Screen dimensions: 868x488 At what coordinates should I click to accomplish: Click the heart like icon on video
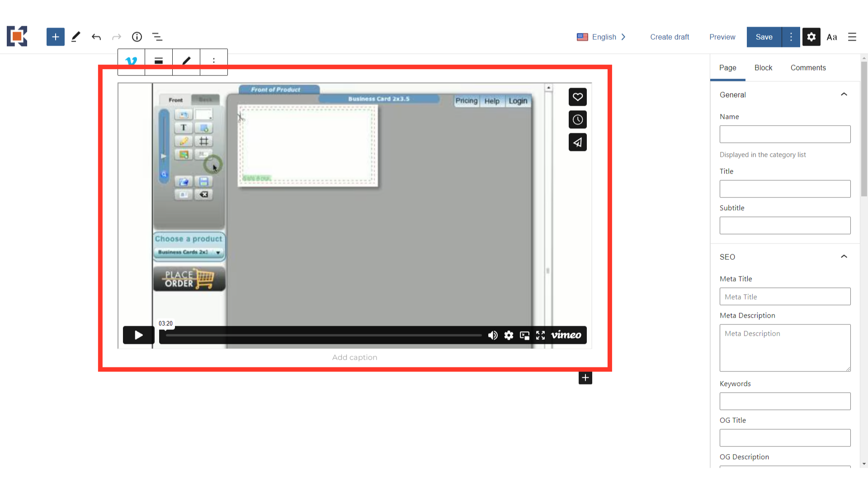pos(577,97)
